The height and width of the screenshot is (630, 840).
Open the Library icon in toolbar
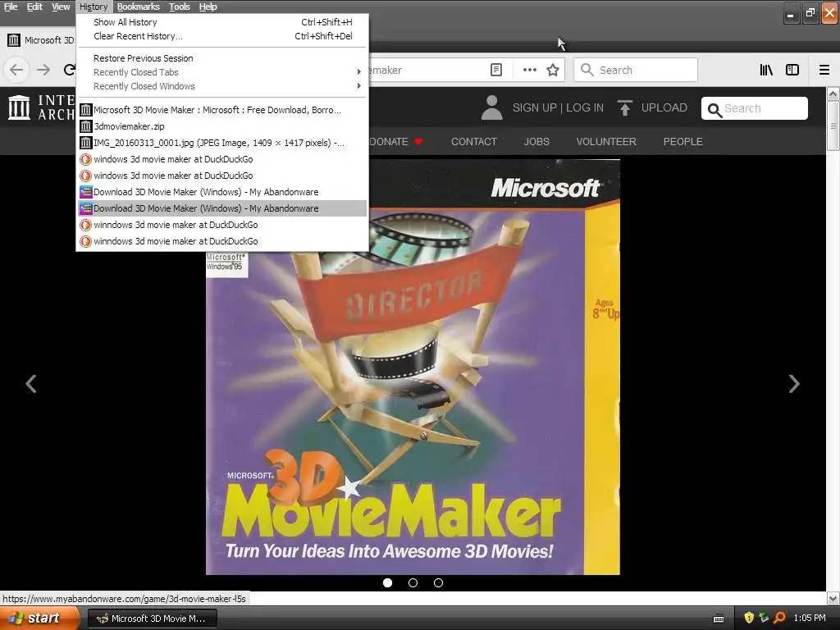[766, 70]
